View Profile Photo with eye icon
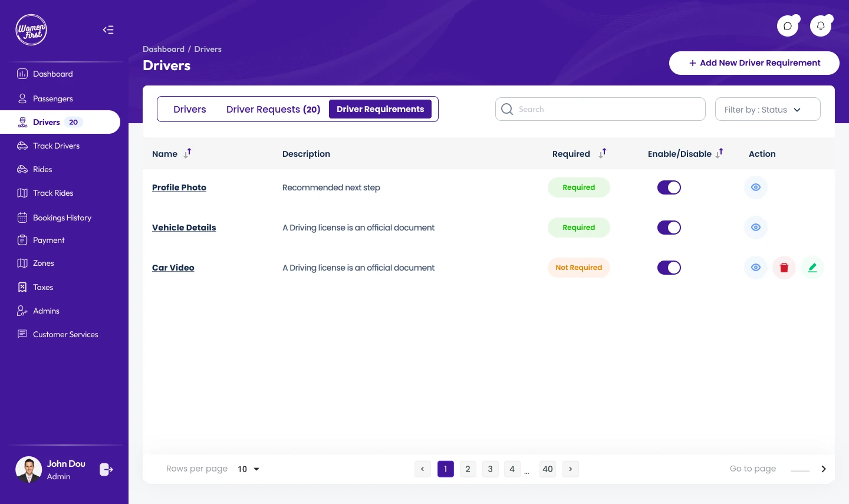849x504 pixels. [x=756, y=187]
